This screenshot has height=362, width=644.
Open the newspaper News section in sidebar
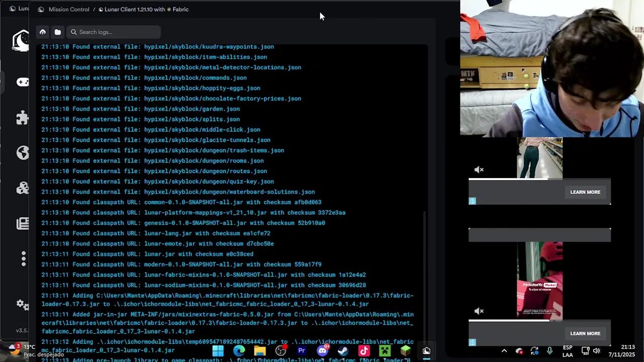click(23, 223)
